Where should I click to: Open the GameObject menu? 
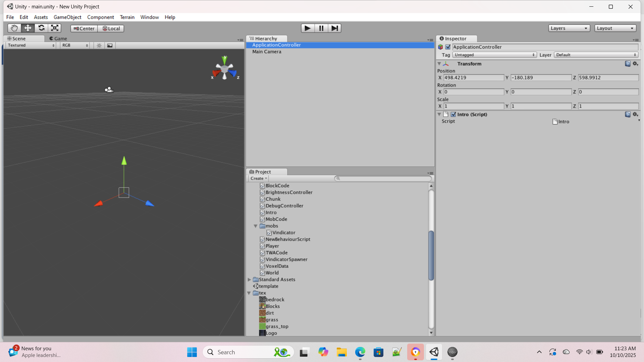click(x=67, y=17)
